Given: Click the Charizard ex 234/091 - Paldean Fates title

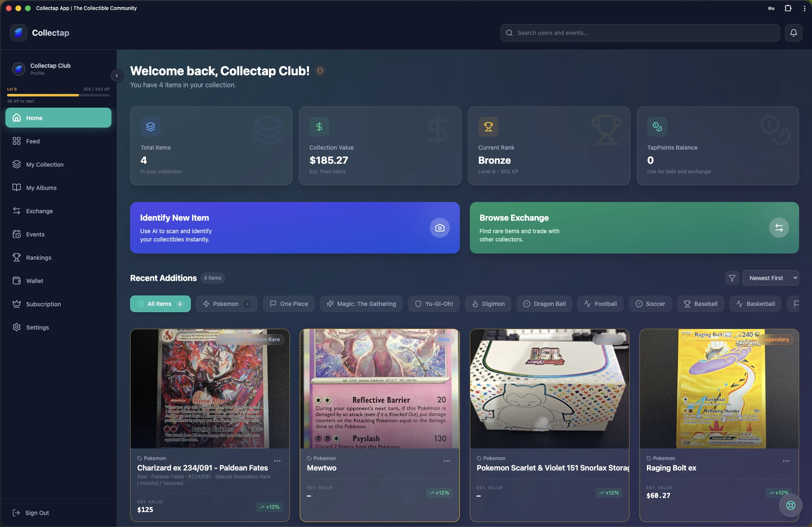Looking at the screenshot, I should pos(202,468).
